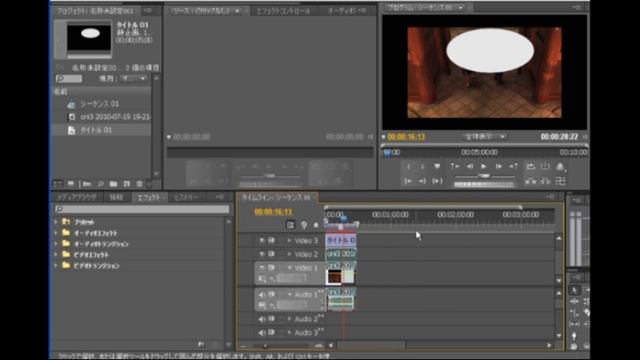640x360 pixels.
Task: Click the Lift button in Program monitor
Action: click(x=531, y=181)
